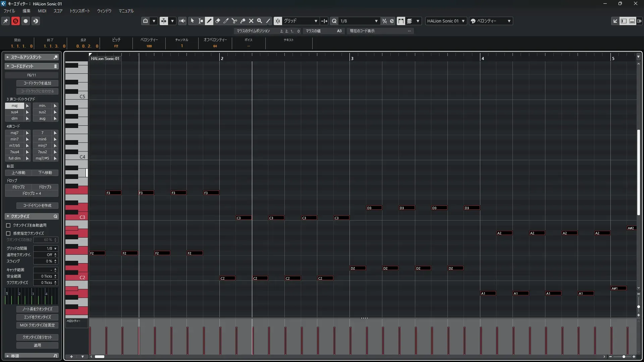Enable クオンタイズを自動適用 checkbox
The image size is (644, 362).
tap(8, 226)
